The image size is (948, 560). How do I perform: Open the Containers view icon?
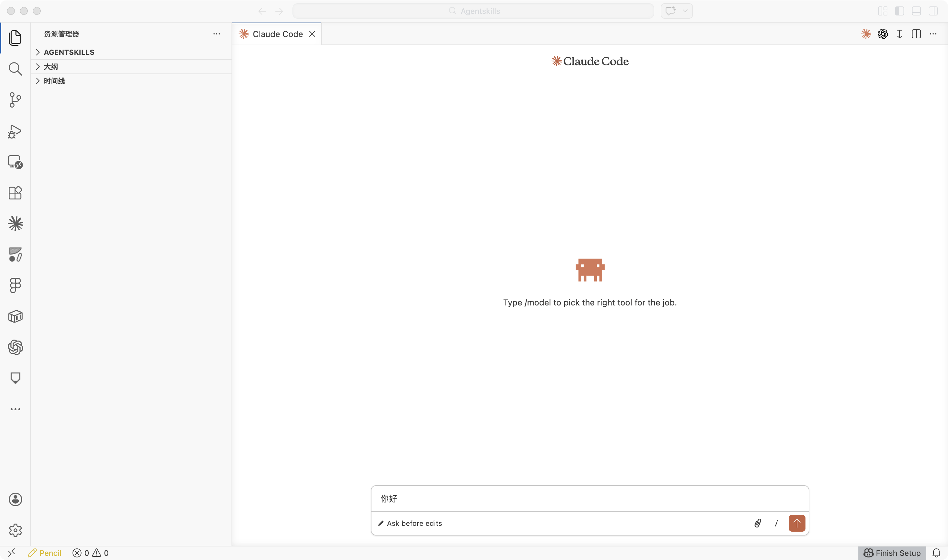pos(15,316)
